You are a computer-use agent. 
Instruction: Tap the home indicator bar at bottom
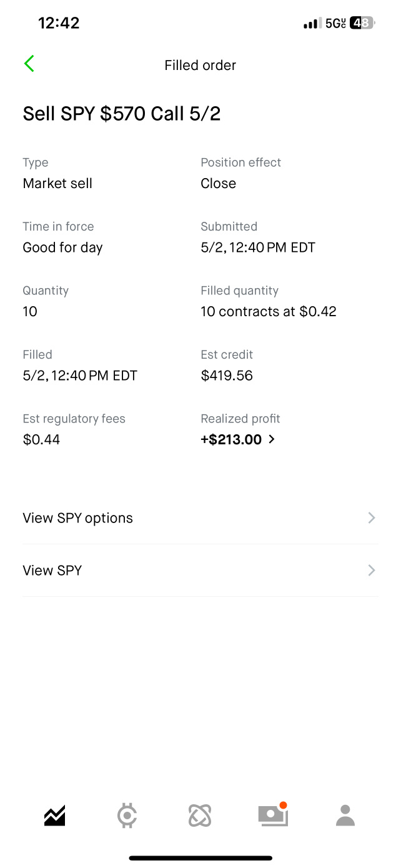click(x=200, y=858)
